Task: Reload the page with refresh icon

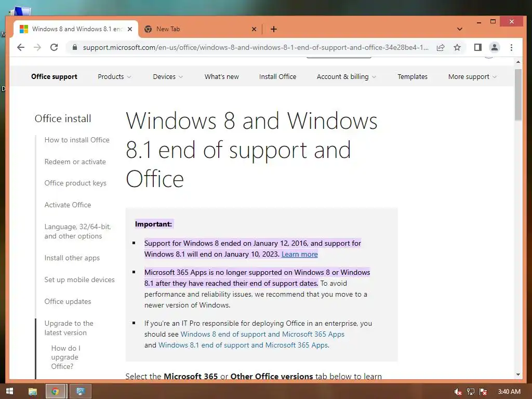Action: [54, 47]
